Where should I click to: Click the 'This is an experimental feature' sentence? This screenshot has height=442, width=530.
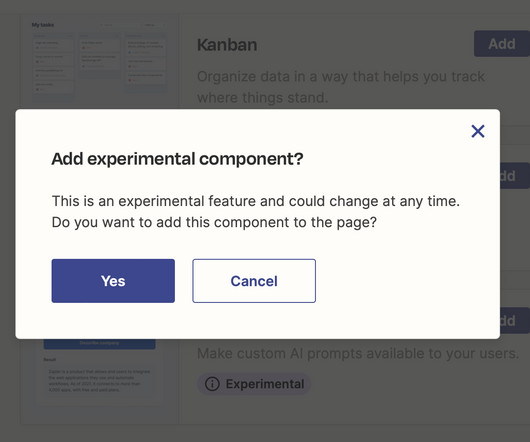(256, 201)
